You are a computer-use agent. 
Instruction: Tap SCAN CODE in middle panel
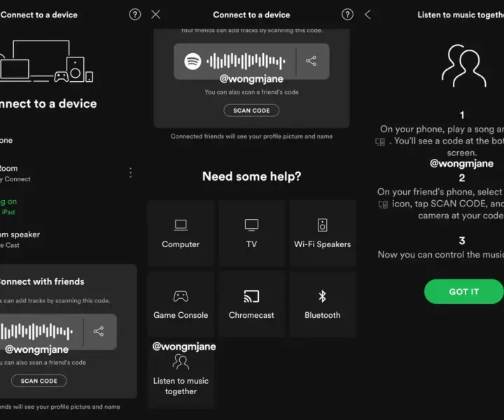coord(251,111)
